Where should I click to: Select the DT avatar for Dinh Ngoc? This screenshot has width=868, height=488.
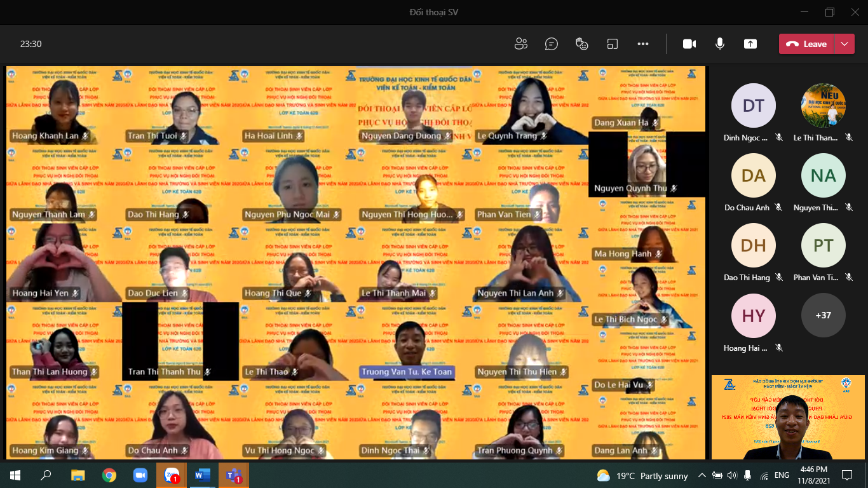[753, 105]
